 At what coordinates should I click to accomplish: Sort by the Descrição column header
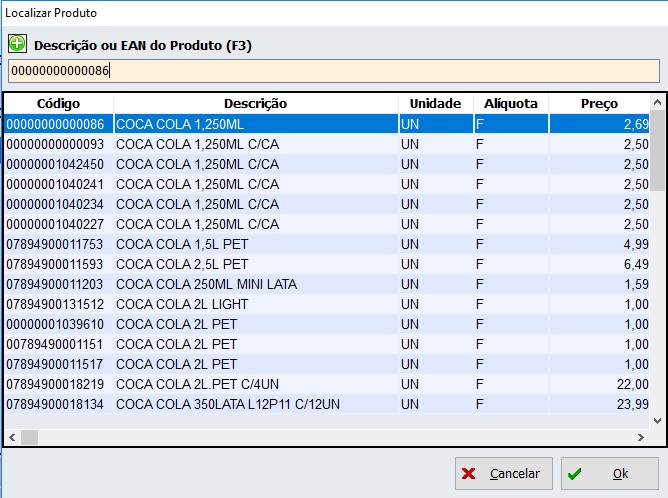(x=255, y=104)
